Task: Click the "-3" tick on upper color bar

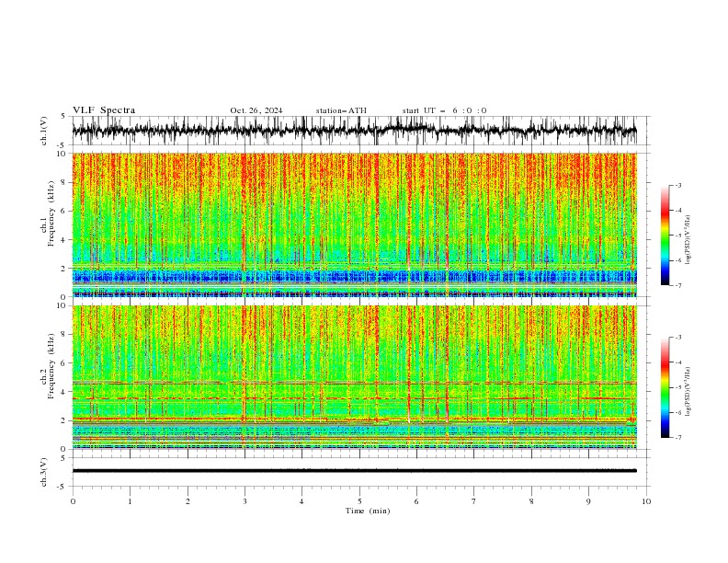Action: coord(678,185)
